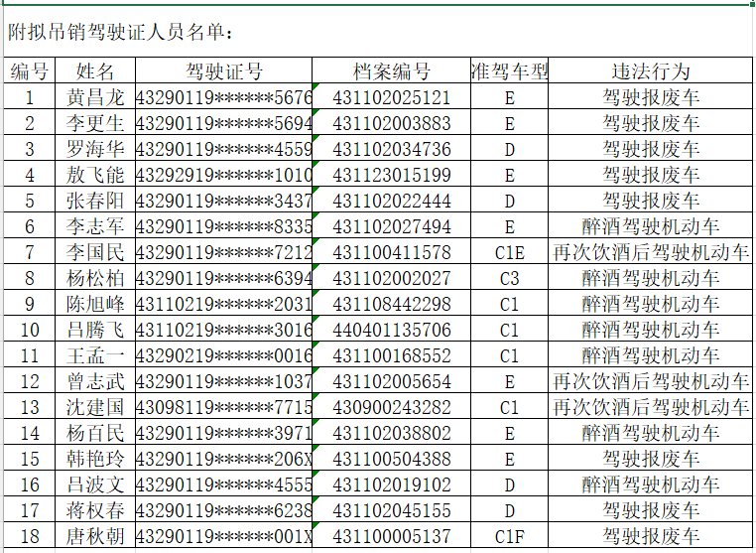Image resolution: width=756 pixels, height=553 pixels.
Task: Click the 编号 column header cell
Action: (x=30, y=70)
